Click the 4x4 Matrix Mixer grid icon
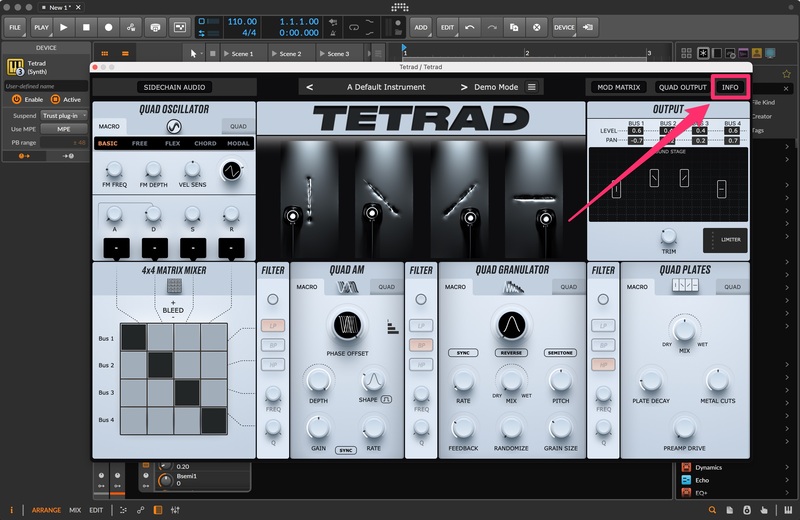The height and width of the screenshot is (520, 800). pos(173,284)
